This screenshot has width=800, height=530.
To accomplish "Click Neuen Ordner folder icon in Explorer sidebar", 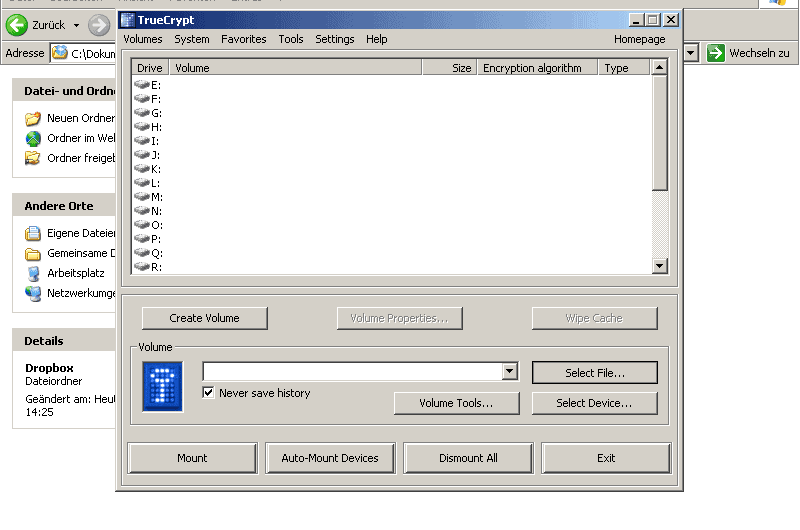I will pos(33,118).
